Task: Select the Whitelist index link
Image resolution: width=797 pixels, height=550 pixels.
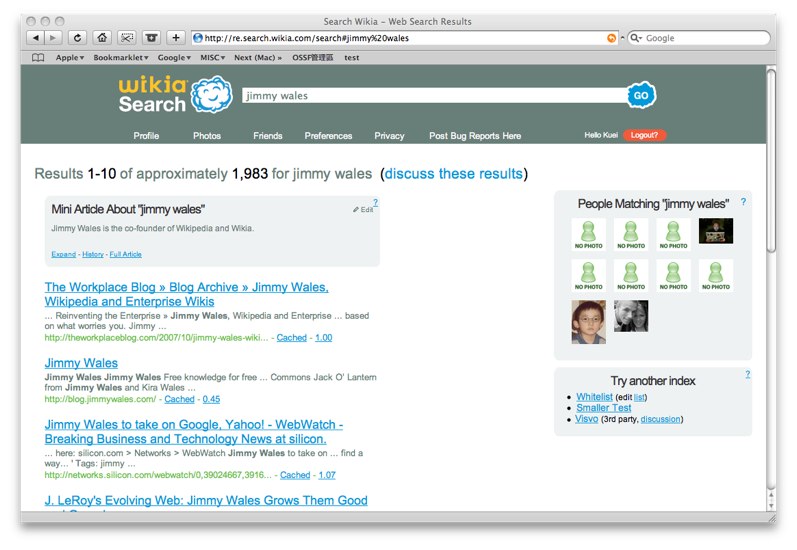Action: tap(595, 397)
